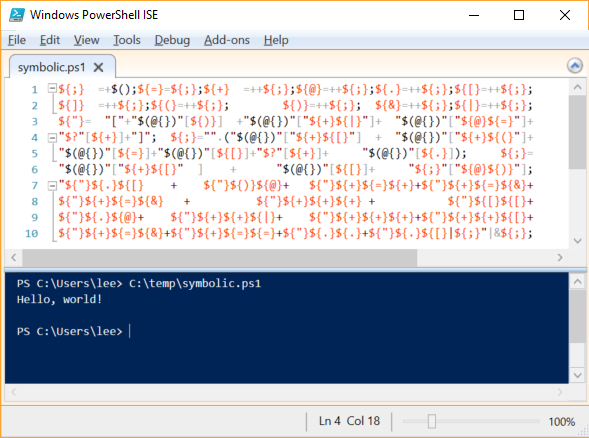This screenshot has width=589, height=438.
Task: Open the Help menu
Action: 276,40
